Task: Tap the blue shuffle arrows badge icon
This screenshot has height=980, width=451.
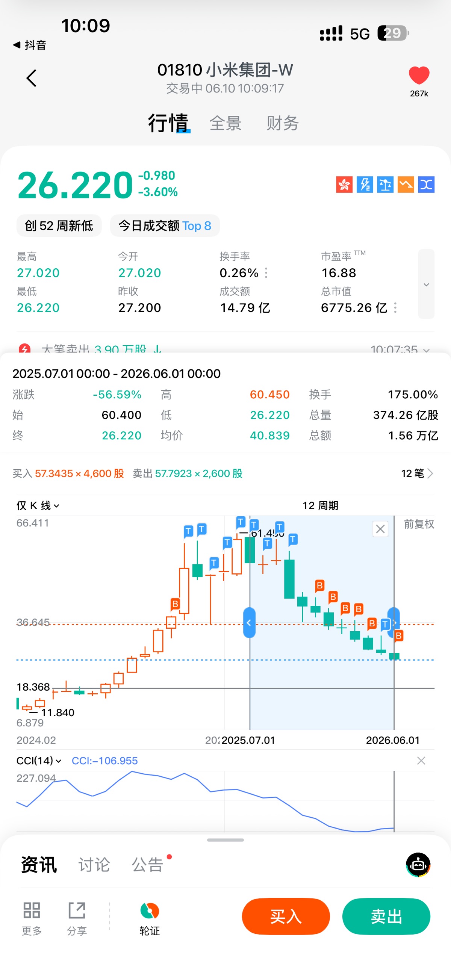Action: [426, 185]
